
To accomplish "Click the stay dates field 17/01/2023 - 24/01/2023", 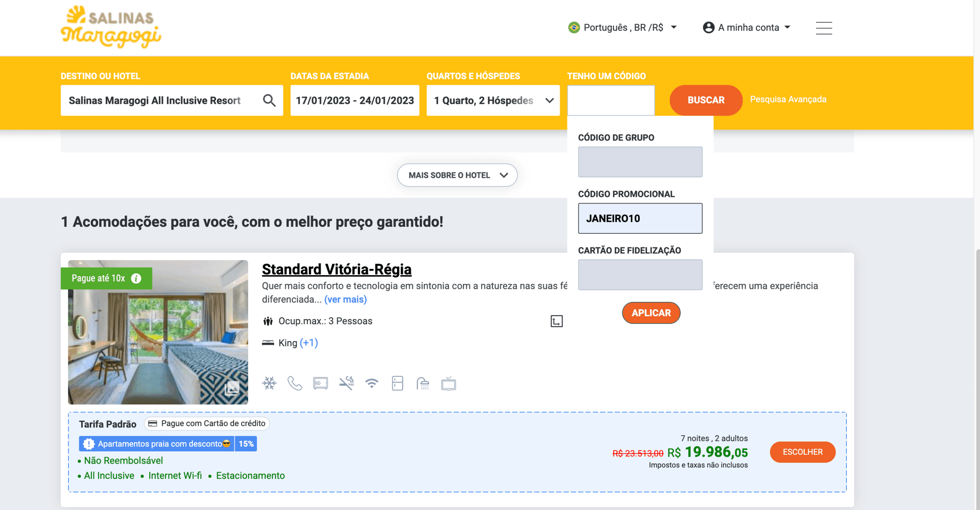I will (355, 100).
